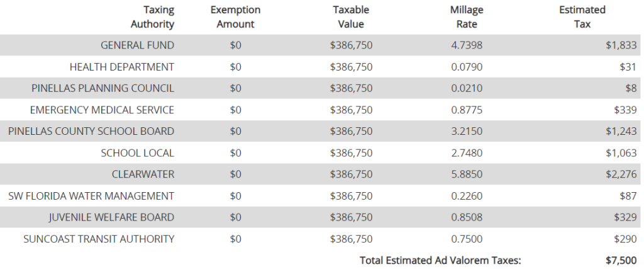This screenshot has height=269, width=644.
Task: Select the Taxable Value column header
Action: (x=351, y=17)
